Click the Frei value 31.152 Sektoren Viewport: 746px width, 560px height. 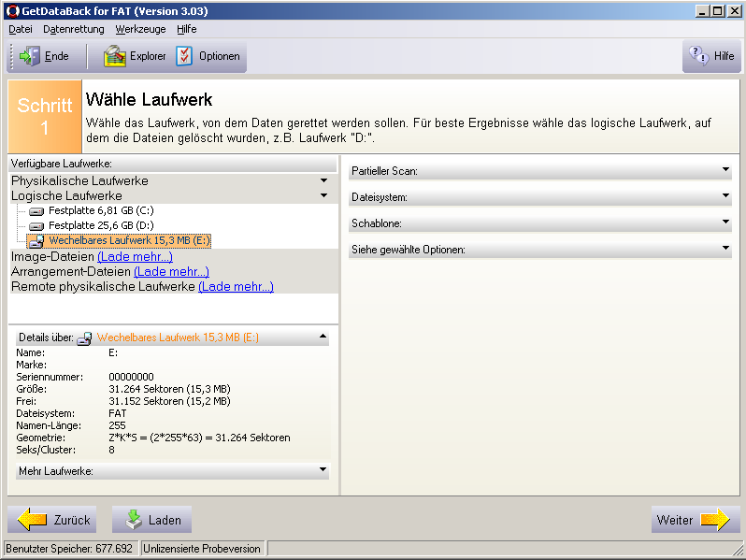(x=169, y=402)
